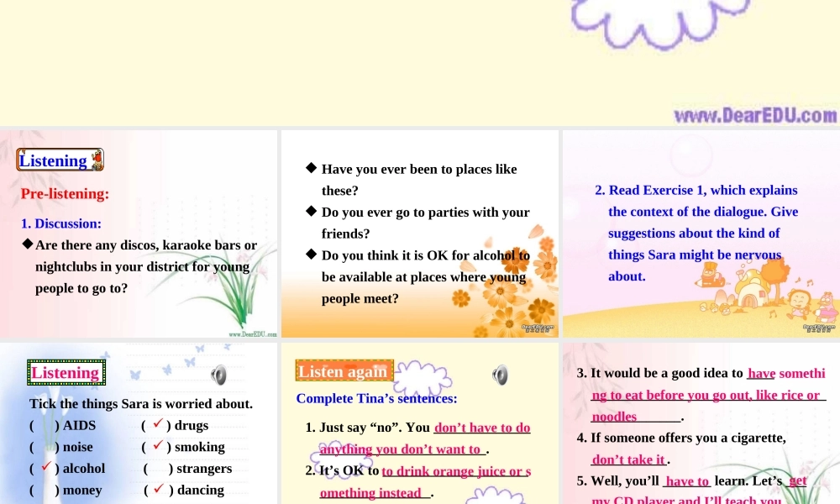Click 'Have you ever been to places like' line
840x504 pixels.
419,169
